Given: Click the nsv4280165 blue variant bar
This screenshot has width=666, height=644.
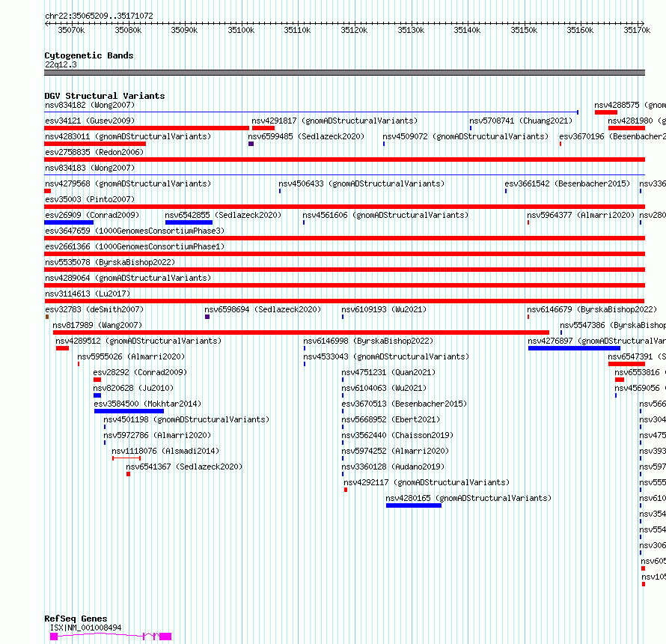Looking at the screenshot, I should pos(414,505).
